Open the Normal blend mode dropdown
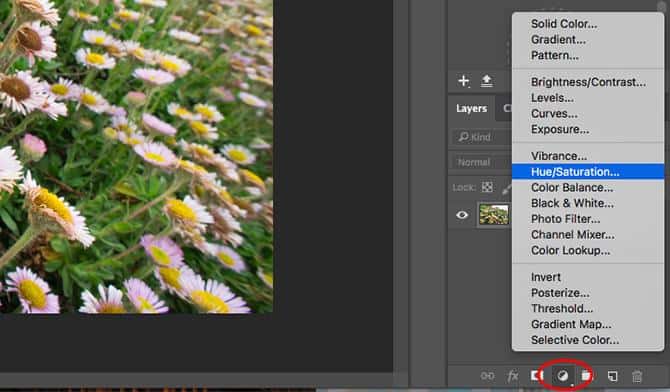 click(x=482, y=162)
